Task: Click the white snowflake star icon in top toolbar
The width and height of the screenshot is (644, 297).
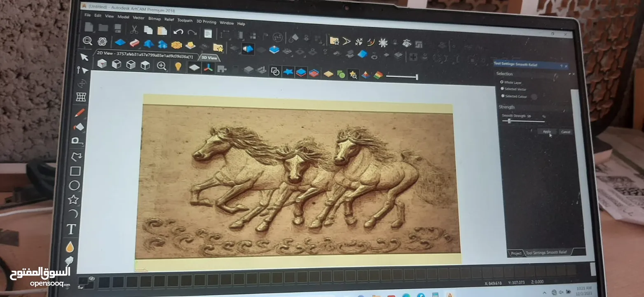Action: pos(383,42)
